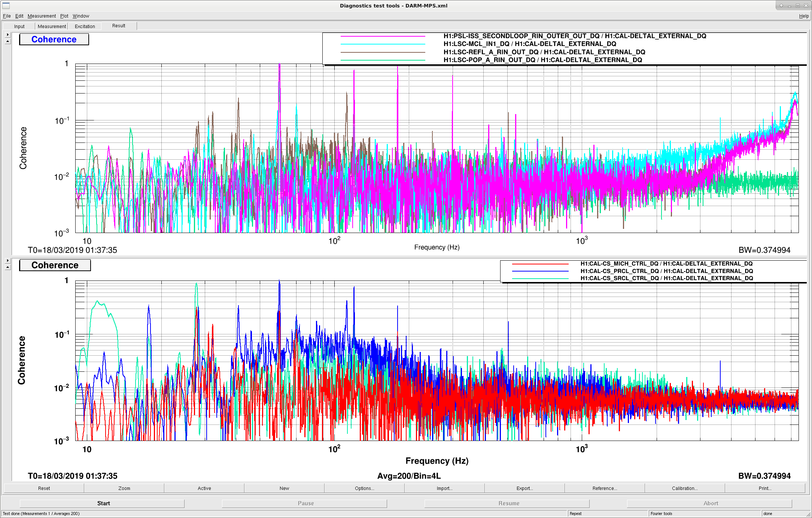This screenshot has height=518, width=812.
Task: Switch to the Excitation tab
Action: pos(85,26)
